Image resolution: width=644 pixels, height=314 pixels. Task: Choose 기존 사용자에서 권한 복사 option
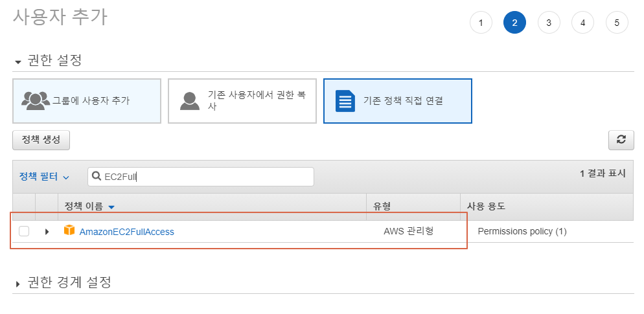pyautogui.click(x=242, y=101)
